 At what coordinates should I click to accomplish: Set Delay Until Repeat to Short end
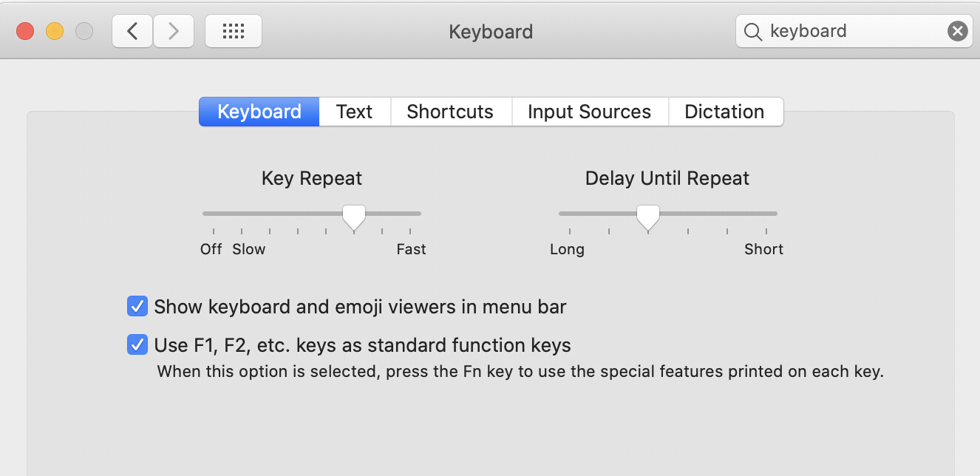point(766,214)
